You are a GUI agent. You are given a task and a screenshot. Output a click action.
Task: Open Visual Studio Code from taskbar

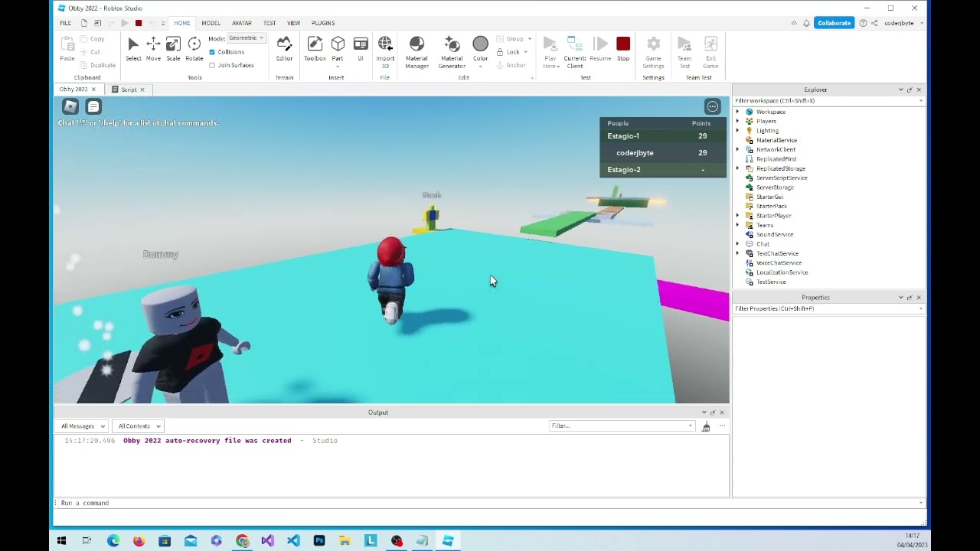293,541
